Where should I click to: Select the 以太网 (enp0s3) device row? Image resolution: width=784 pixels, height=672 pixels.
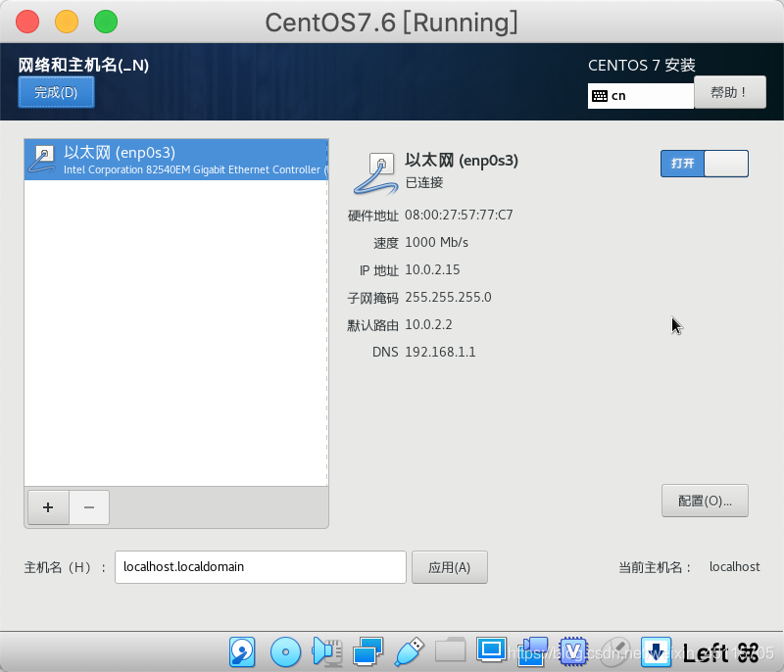pyautogui.click(x=176, y=160)
